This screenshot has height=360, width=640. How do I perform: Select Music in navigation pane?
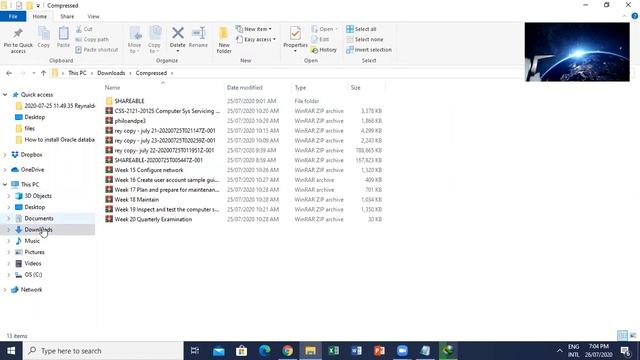(x=32, y=241)
